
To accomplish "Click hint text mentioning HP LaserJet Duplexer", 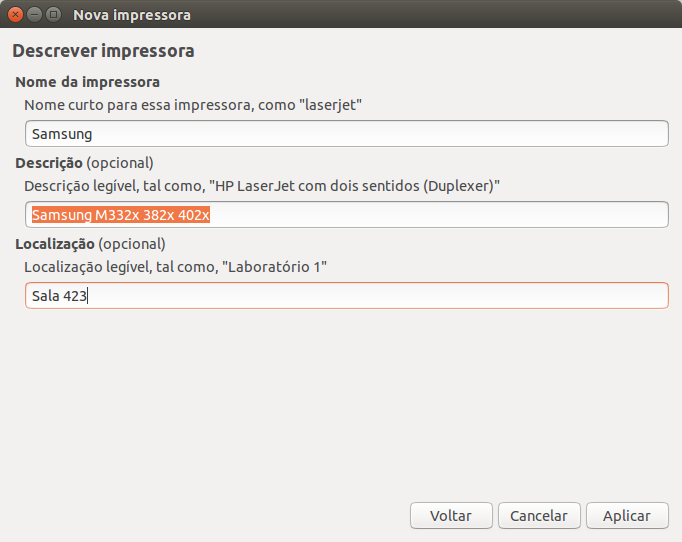I will tap(262, 186).
